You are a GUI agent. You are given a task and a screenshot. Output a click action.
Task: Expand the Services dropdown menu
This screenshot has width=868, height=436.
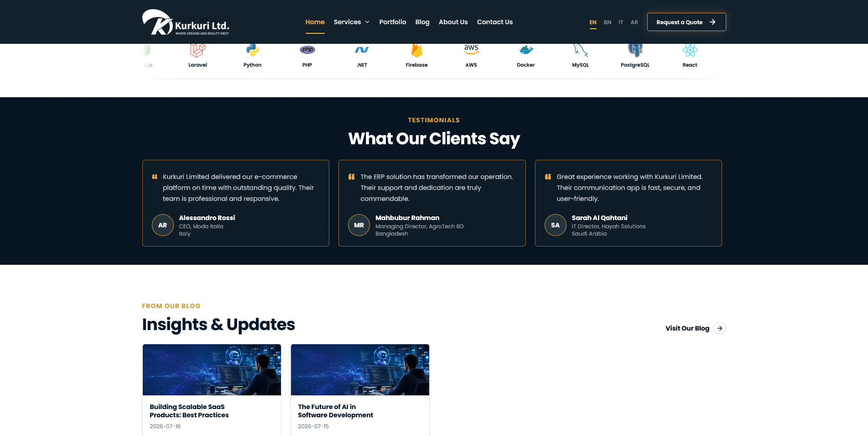pos(352,22)
